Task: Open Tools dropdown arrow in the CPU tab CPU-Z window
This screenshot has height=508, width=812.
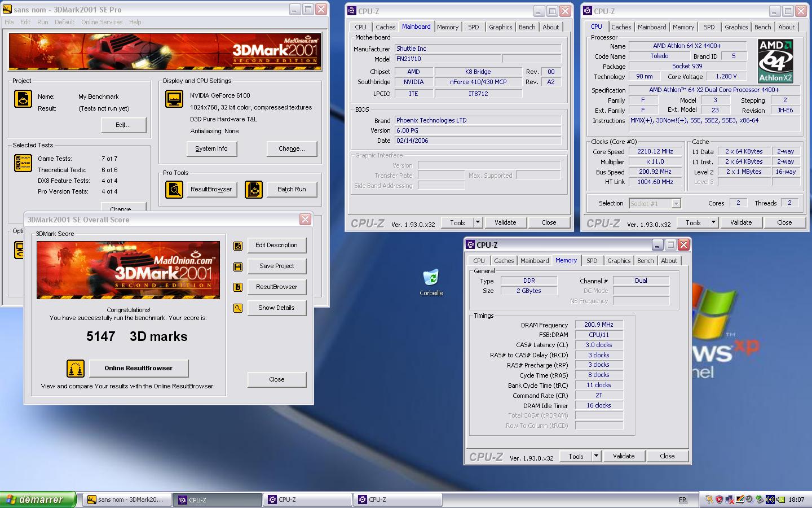Action: coord(713,222)
